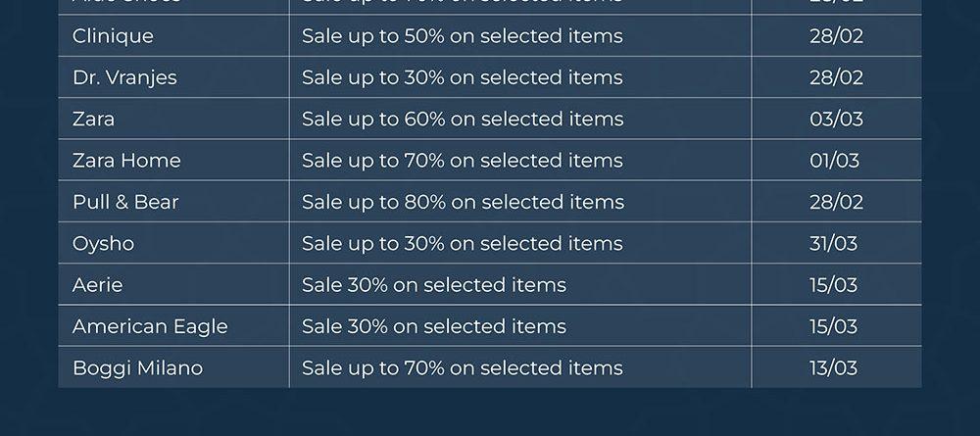This screenshot has width=980, height=436.
Task: Click the 03/03 end date
Action: [836, 120]
